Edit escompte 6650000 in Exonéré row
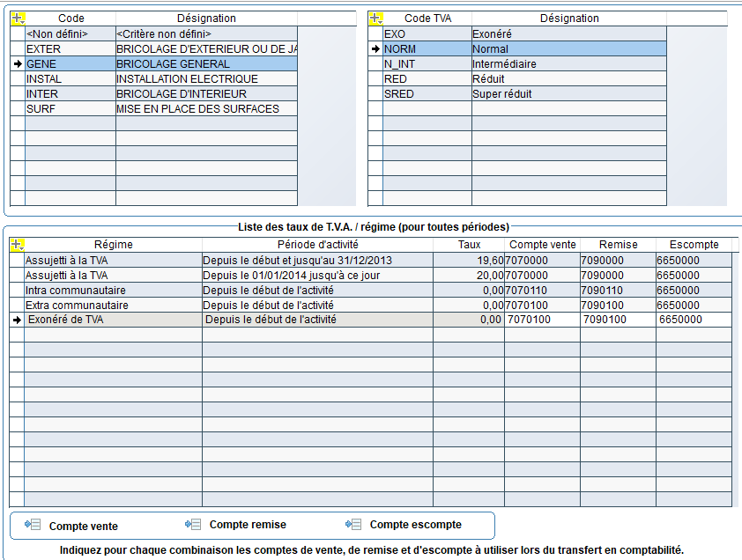742x560 pixels. pyautogui.click(x=694, y=320)
